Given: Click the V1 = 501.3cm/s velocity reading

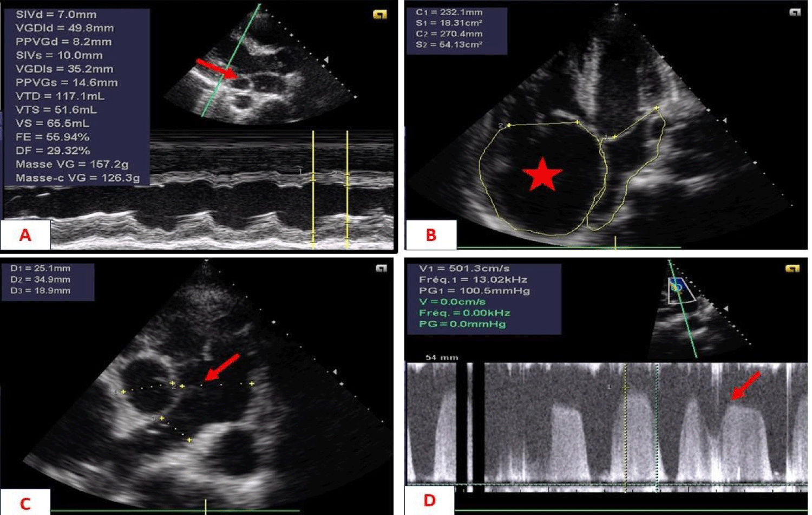Looking at the screenshot, I should point(464,269).
